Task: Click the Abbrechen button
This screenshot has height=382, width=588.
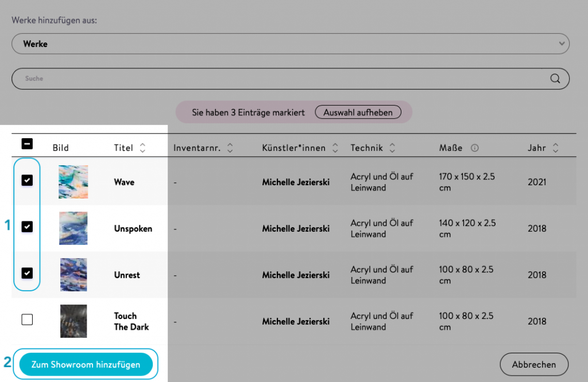Action: [x=533, y=364]
